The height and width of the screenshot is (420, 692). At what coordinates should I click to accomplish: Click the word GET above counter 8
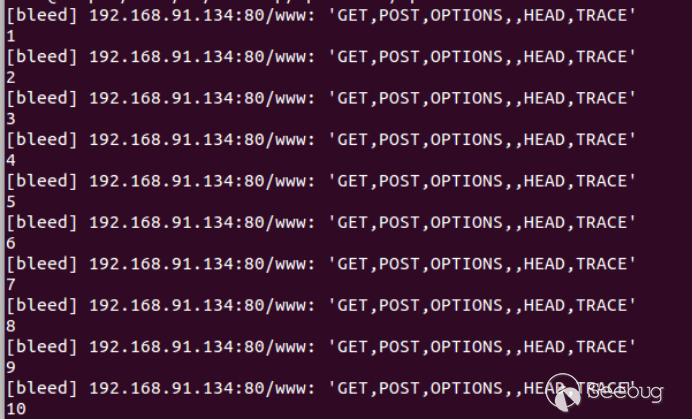[x=353, y=306]
